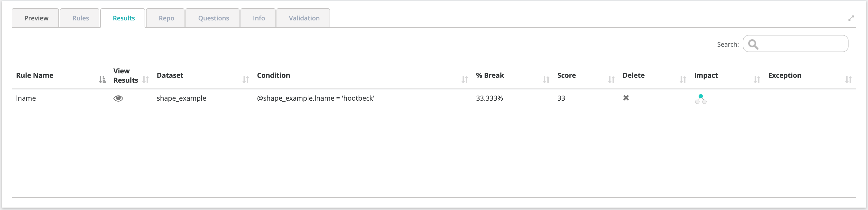Open the impact diagram for lname
The image size is (868, 210).
[701, 99]
